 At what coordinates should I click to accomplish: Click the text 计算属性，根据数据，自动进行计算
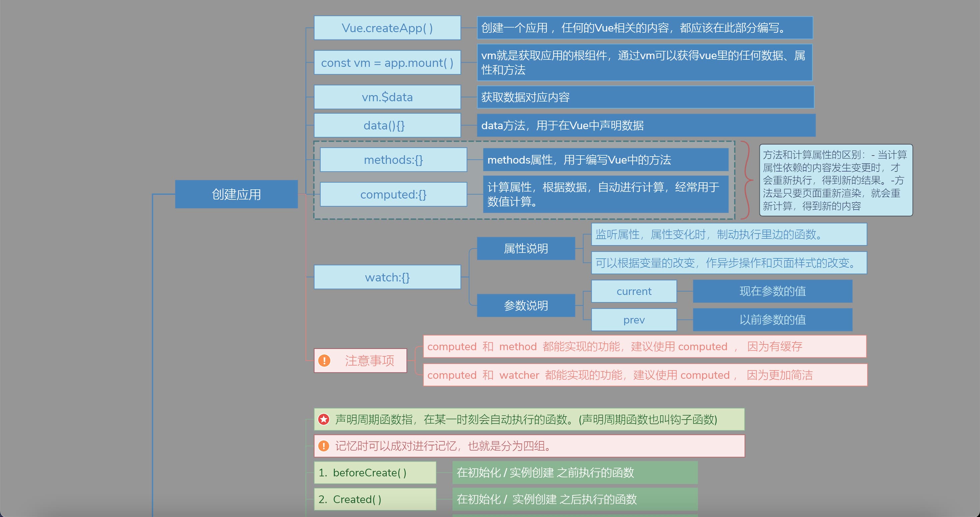click(x=606, y=194)
